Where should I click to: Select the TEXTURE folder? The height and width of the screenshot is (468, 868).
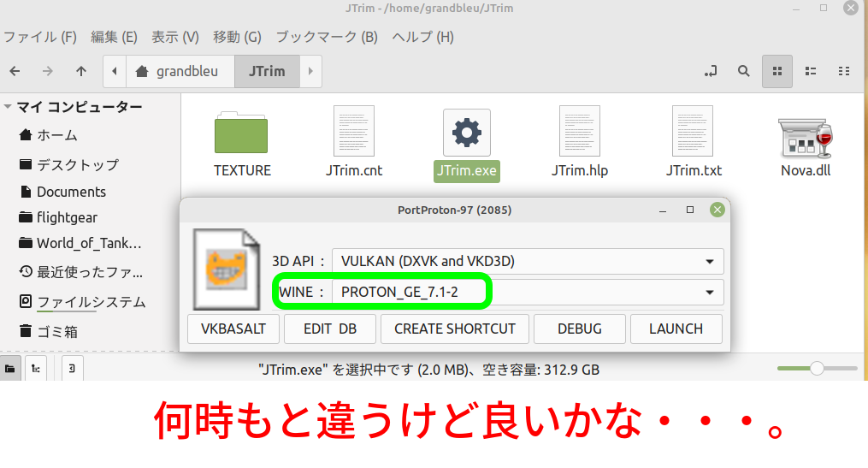pos(242,144)
